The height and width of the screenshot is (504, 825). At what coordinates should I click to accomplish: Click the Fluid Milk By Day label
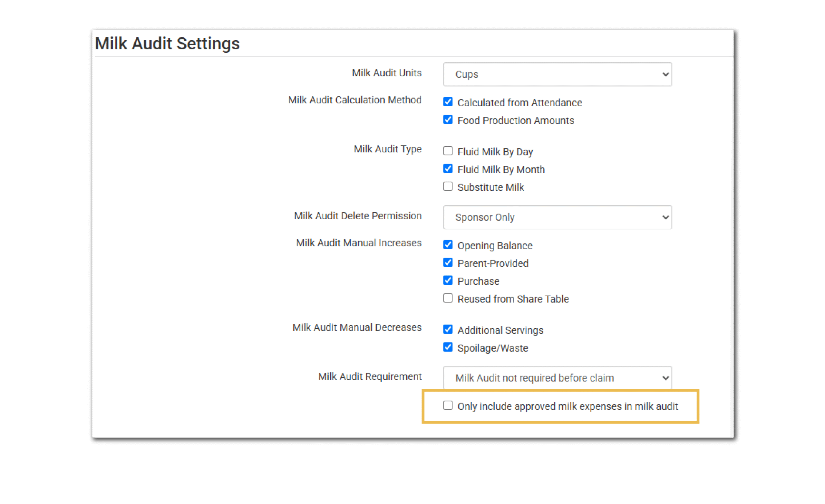495,152
